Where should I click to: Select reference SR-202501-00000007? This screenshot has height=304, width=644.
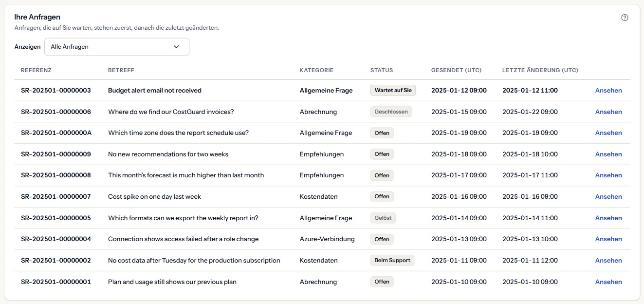[x=56, y=196]
